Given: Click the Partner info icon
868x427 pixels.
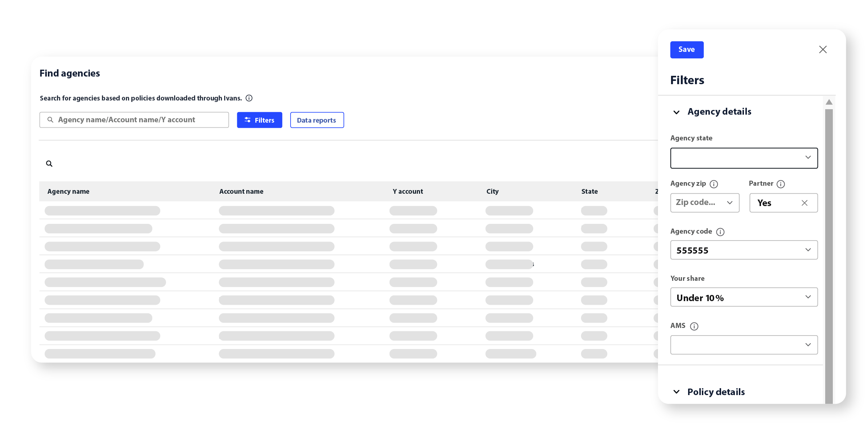Looking at the screenshot, I should click(781, 184).
